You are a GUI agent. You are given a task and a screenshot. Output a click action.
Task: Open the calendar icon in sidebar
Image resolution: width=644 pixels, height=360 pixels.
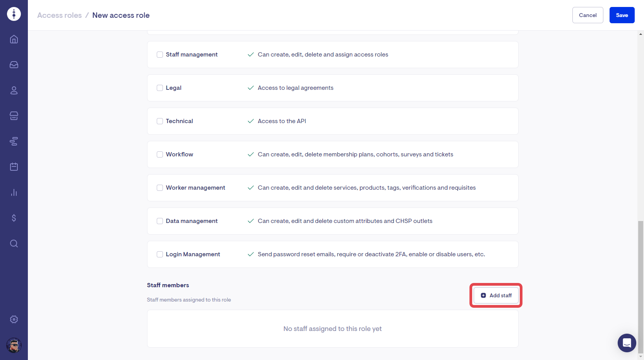(x=14, y=167)
